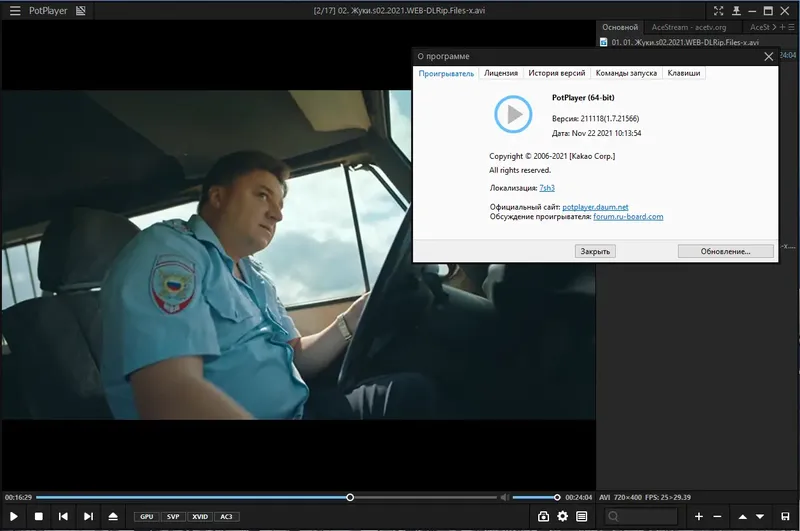Image resolution: width=800 pixels, height=531 pixels.
Task: Close the О программе dialog
Action: click(768, 57)
